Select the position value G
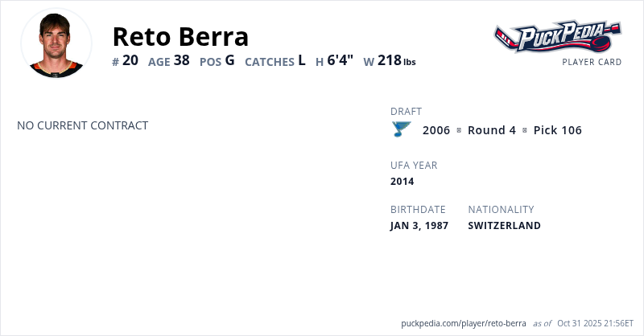The image size is (644, 336). 229,60
